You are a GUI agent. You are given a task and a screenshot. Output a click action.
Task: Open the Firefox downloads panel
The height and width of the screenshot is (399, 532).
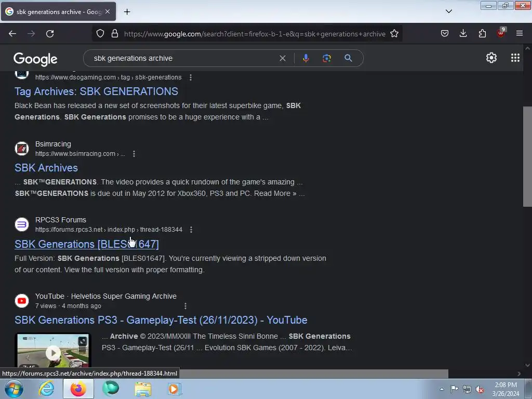(463, 33)
